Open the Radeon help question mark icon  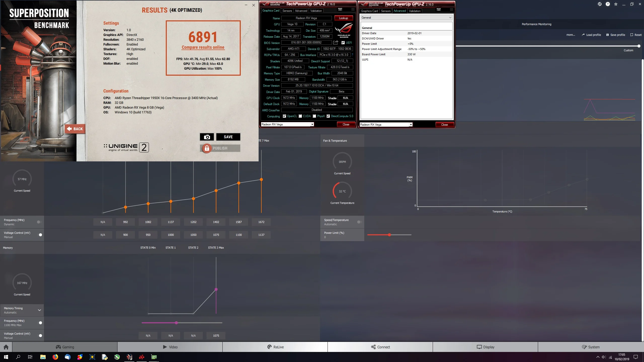608,4
